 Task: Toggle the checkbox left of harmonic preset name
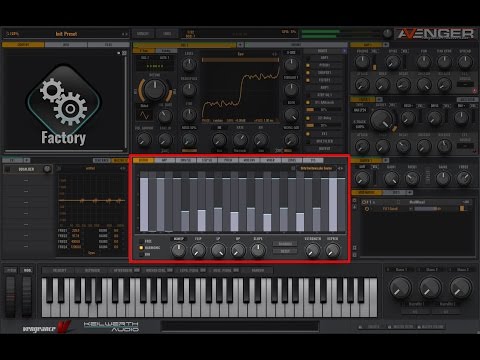pos(293,168)
